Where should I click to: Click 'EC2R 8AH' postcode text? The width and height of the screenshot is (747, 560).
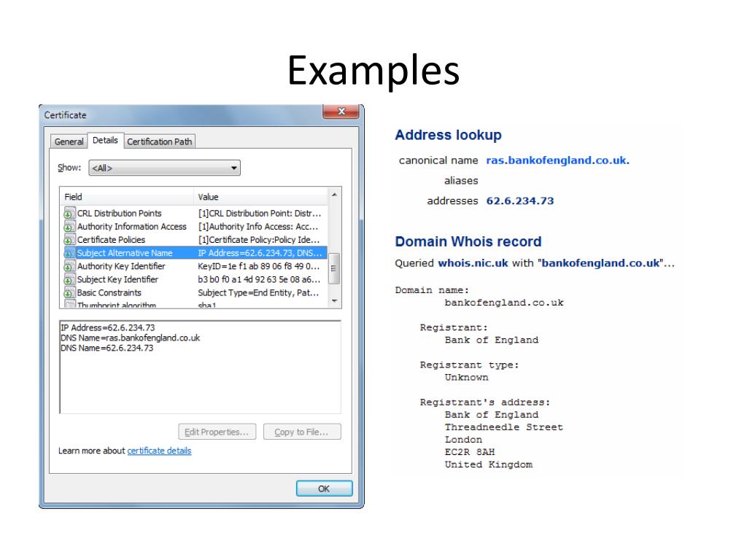click(470, 452)
